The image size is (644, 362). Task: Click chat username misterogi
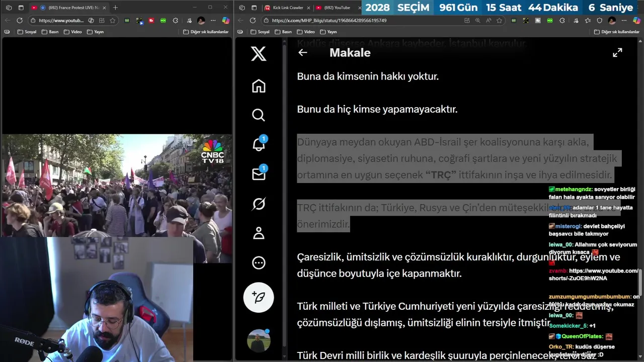click(x=568, y=226)
